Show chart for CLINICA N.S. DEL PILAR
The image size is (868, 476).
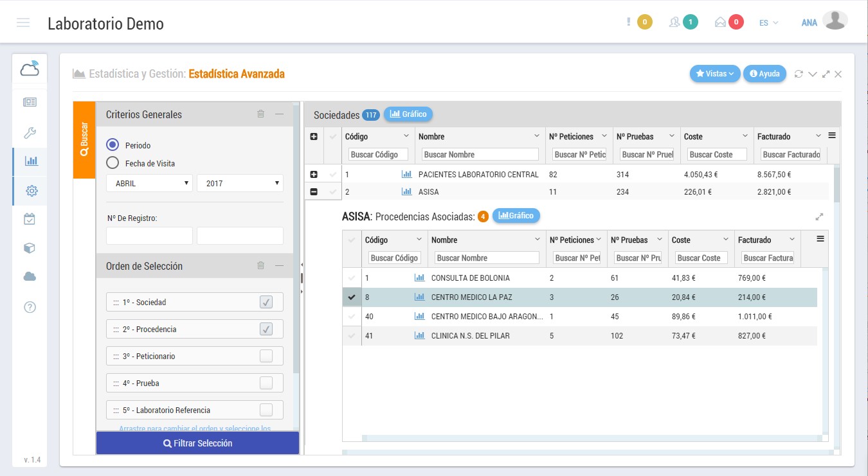pos(420,335)
